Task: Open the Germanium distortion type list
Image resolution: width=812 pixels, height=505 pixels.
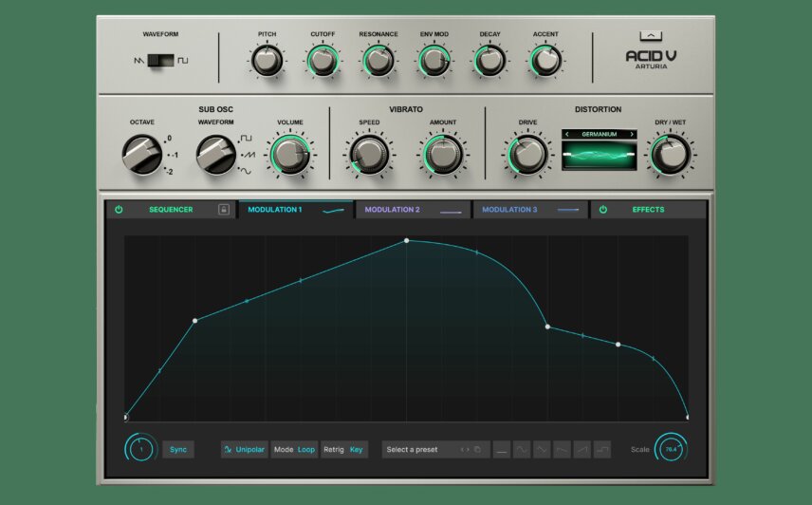Action: [x=600, y=134]
